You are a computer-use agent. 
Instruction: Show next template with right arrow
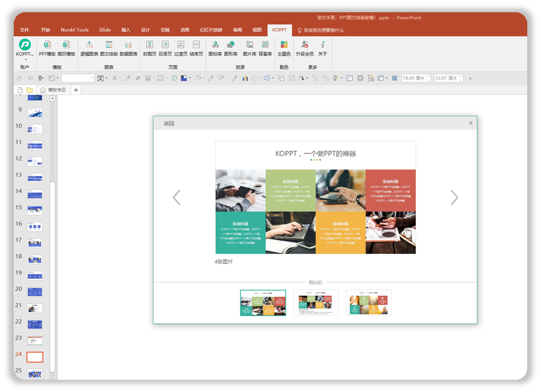(x=454, y=198)
